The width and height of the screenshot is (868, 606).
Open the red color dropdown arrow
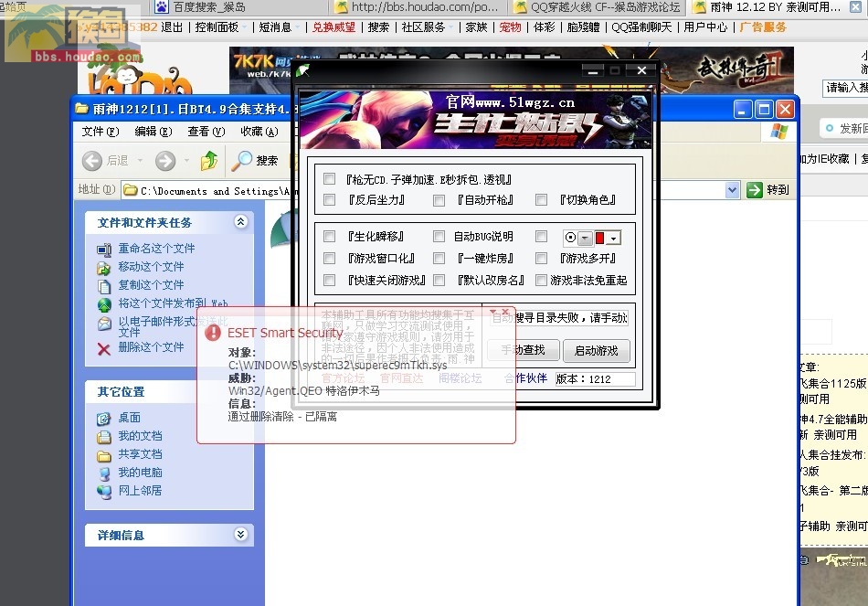(613, 239)
